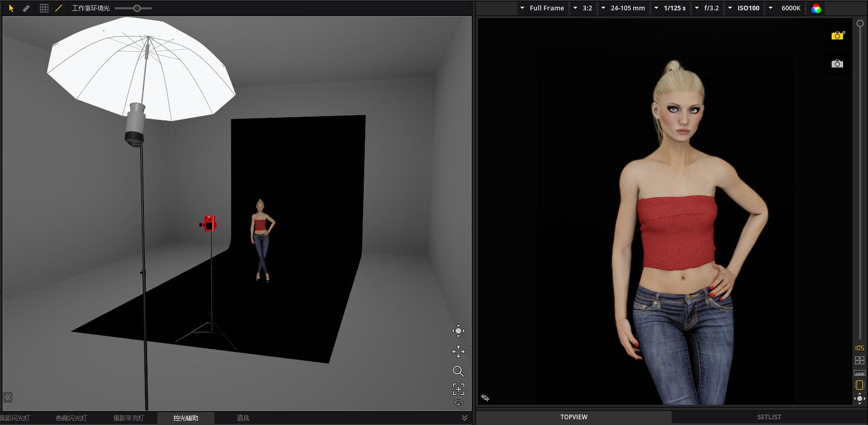This screenshot has height=425, width=868.
Task: Open the RGB color wheel icon
Action: [816, 8]
